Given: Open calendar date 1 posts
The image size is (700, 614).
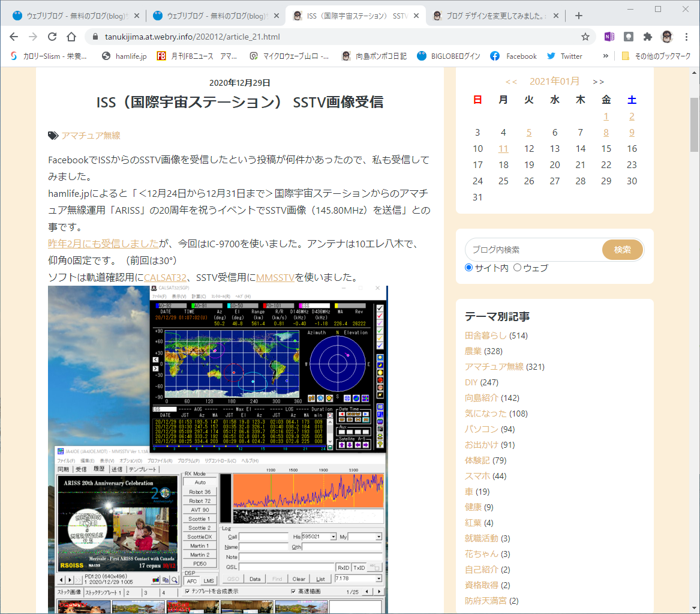Looking at the screenshot, I should [x=606, y=116].
